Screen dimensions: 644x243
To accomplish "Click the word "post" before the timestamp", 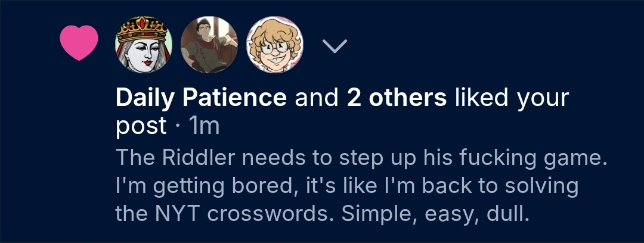I will [141, 126].
